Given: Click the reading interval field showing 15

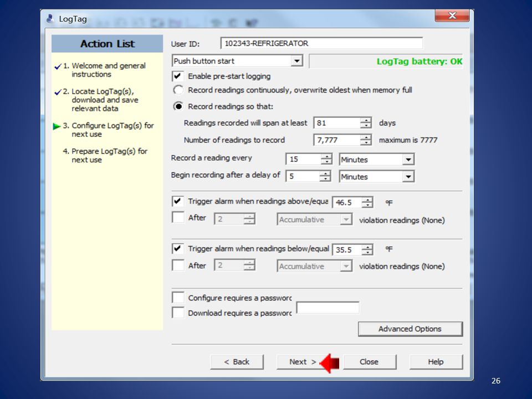Looking at the screenshot, I should tap(303, 159).
